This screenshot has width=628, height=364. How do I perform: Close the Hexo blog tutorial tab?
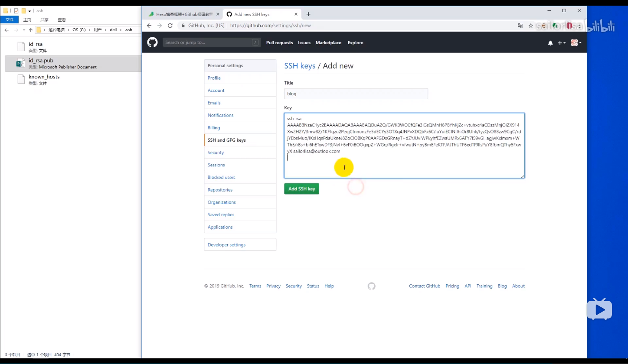point(217,14)
